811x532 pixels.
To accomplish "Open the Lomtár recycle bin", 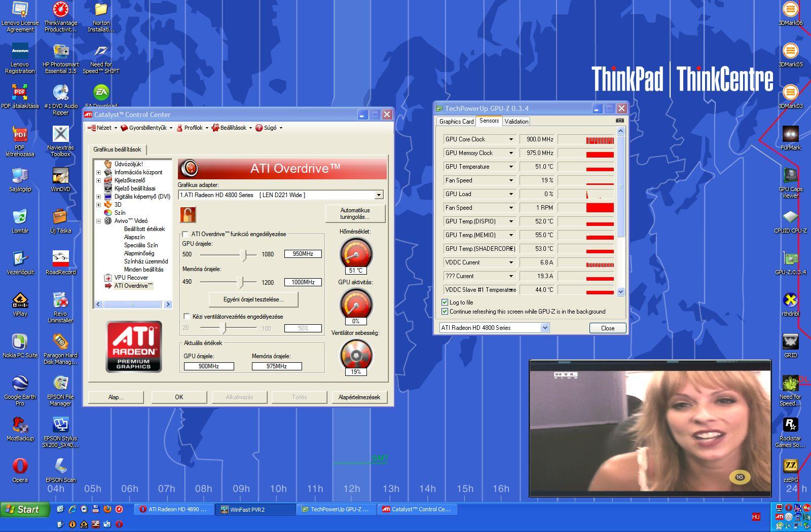I will click(x=20, y=221).
